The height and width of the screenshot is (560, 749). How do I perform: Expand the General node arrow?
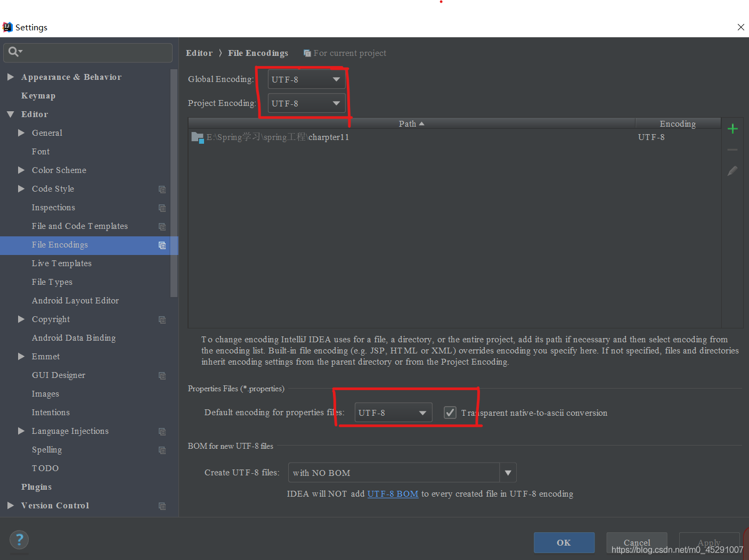tap(21, 133)
